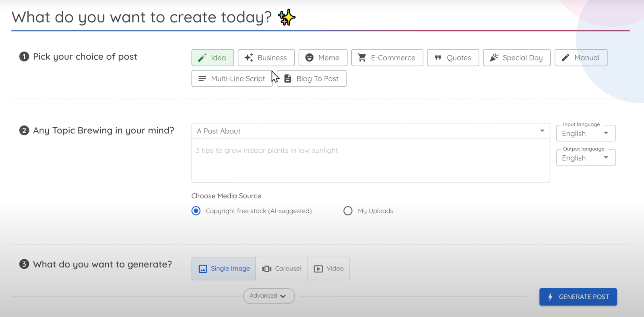Screen dimensions: 644x317
Task: Open the Output language dropdown
Action: pos(586,158)
